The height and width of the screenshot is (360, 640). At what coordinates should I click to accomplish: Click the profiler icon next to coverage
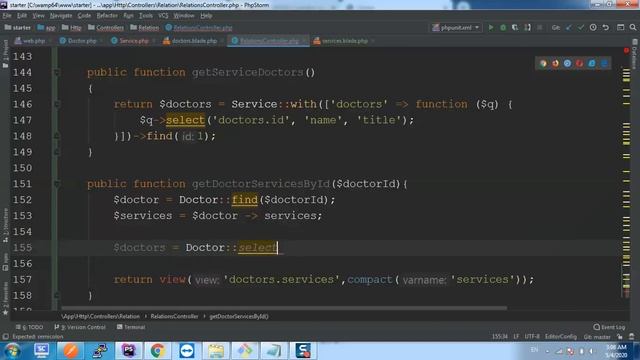(x=527, y=27)
